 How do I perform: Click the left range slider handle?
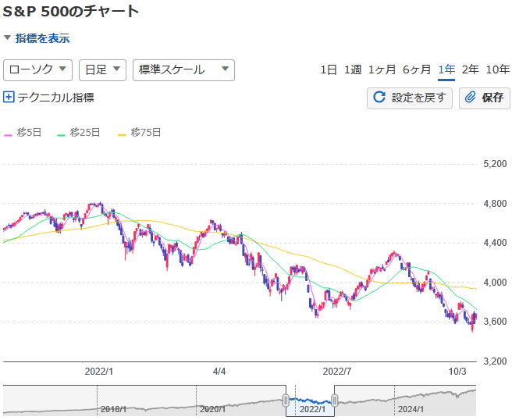point(286,400)
